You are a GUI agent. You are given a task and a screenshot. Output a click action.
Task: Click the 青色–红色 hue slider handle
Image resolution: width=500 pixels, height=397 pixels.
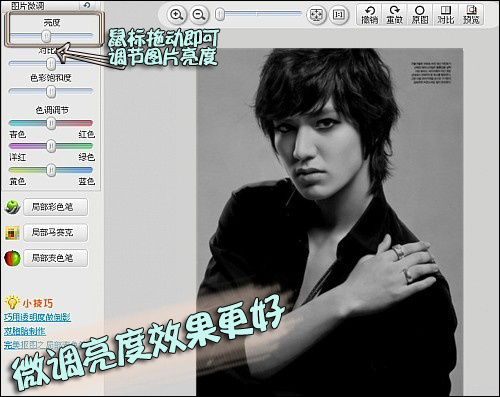point(51,123)
